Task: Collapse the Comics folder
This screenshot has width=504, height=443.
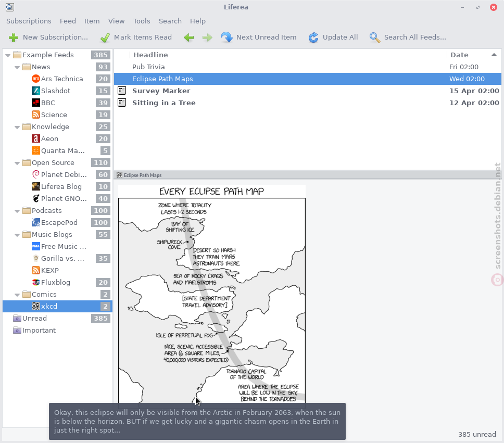Action: [x=17, y=295]
